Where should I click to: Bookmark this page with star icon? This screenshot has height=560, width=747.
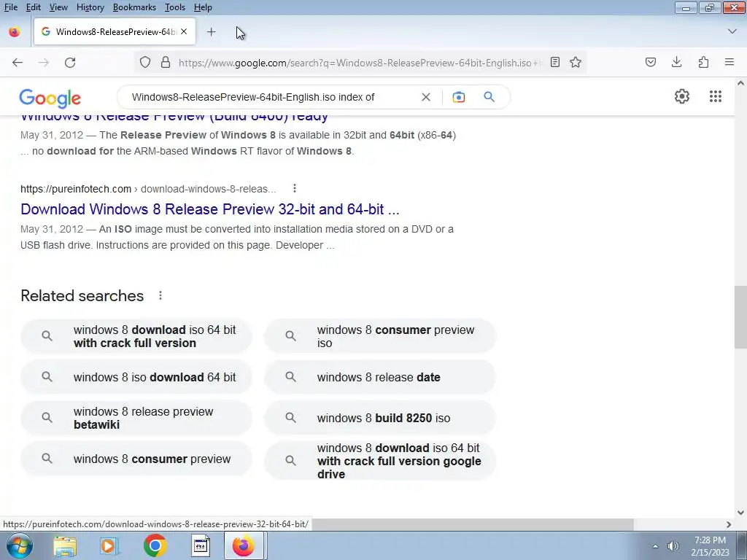pos(576,63)
